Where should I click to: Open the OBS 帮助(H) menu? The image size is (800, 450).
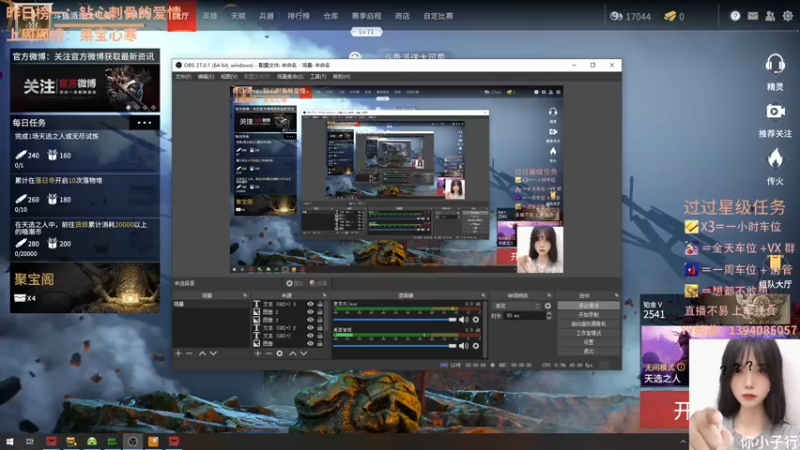[x=341, y=77]
